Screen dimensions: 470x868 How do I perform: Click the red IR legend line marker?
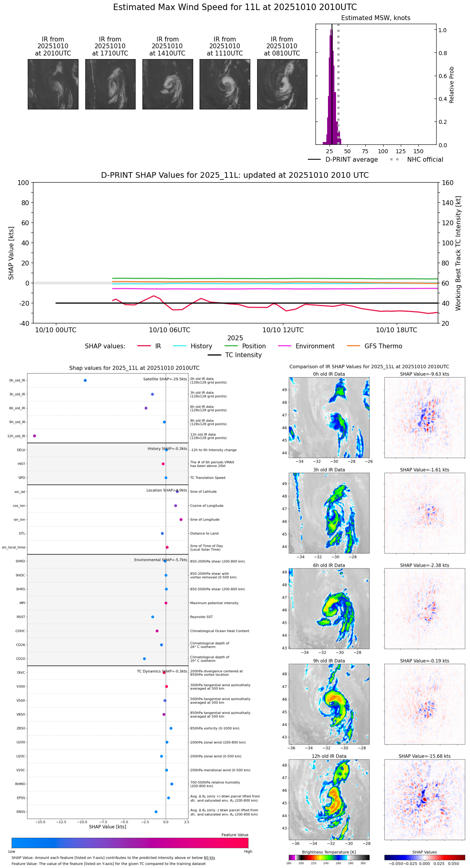144,346
